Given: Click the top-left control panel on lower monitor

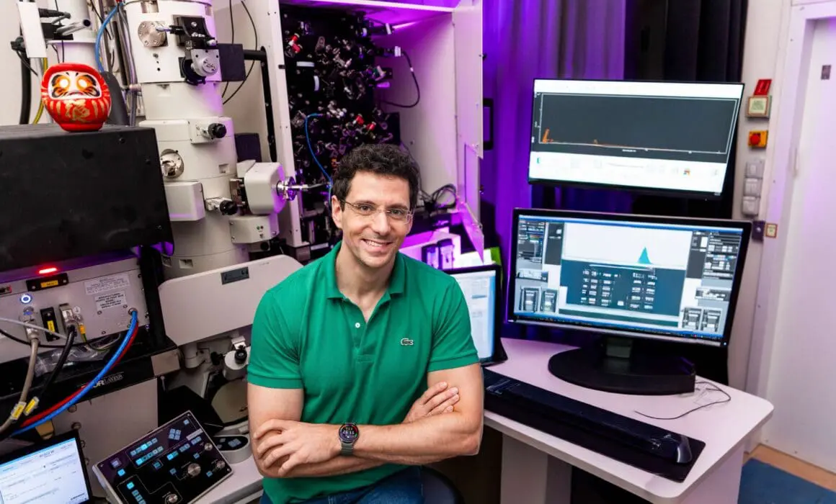Looking at the screenshot, I should coord(531,240).
